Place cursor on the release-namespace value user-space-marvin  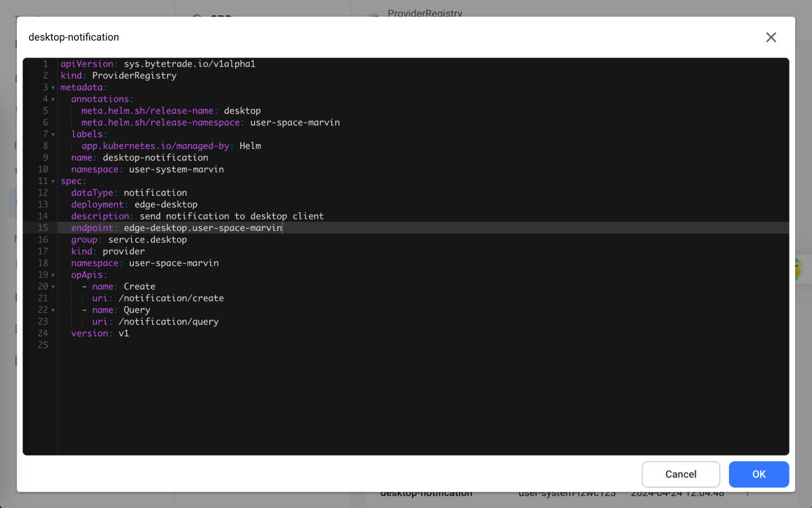[294, 122]
